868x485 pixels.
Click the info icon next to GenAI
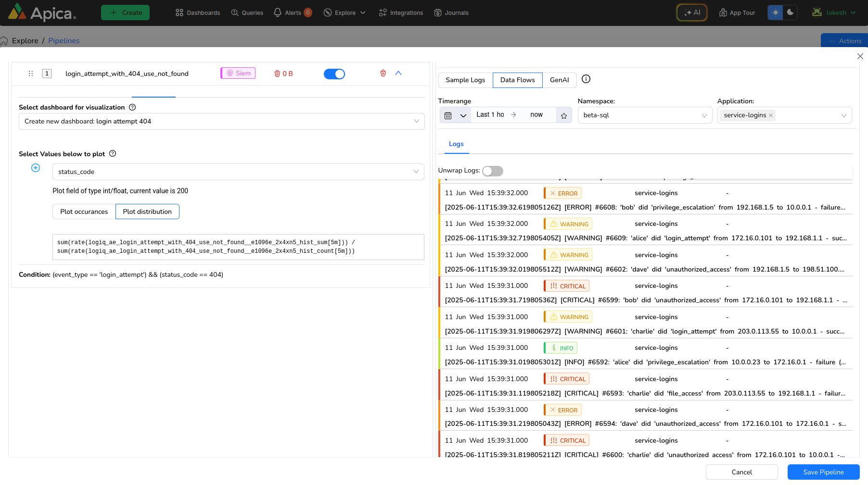[x=586, y=79]
